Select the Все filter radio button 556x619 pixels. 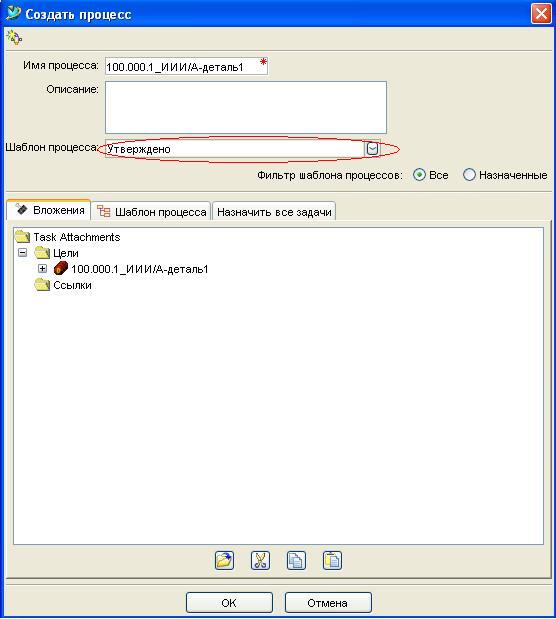pyautogui.click(x=419, y=175)
